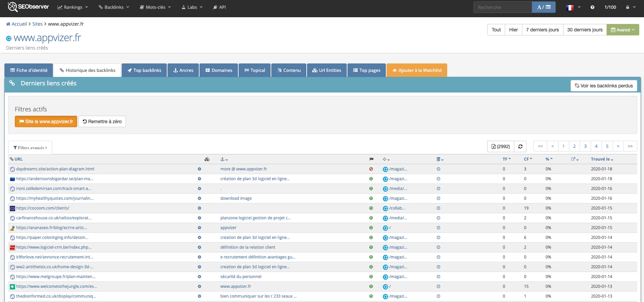Image resolution: width=644 pixels, height=302 pixels.
Task: Expand the Filtres avancés panel
Action: (x=30, y=148)
